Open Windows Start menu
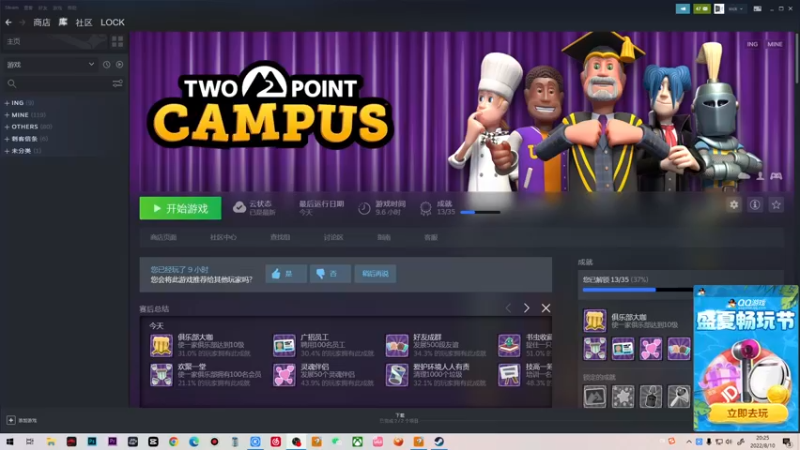Screen dimensions: 800x450 click(x=10, y=441)
